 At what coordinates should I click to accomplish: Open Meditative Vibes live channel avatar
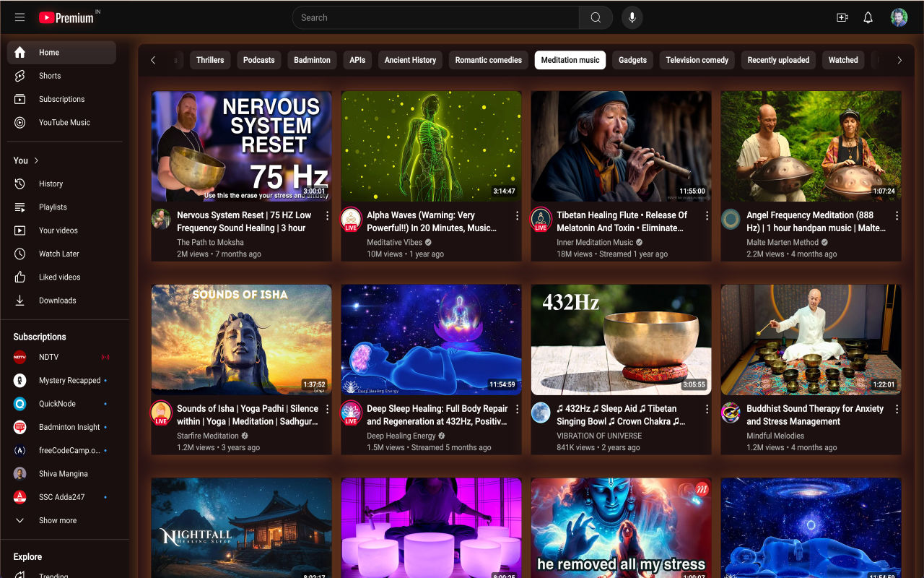pyautogui.click(x=351, y=219)
